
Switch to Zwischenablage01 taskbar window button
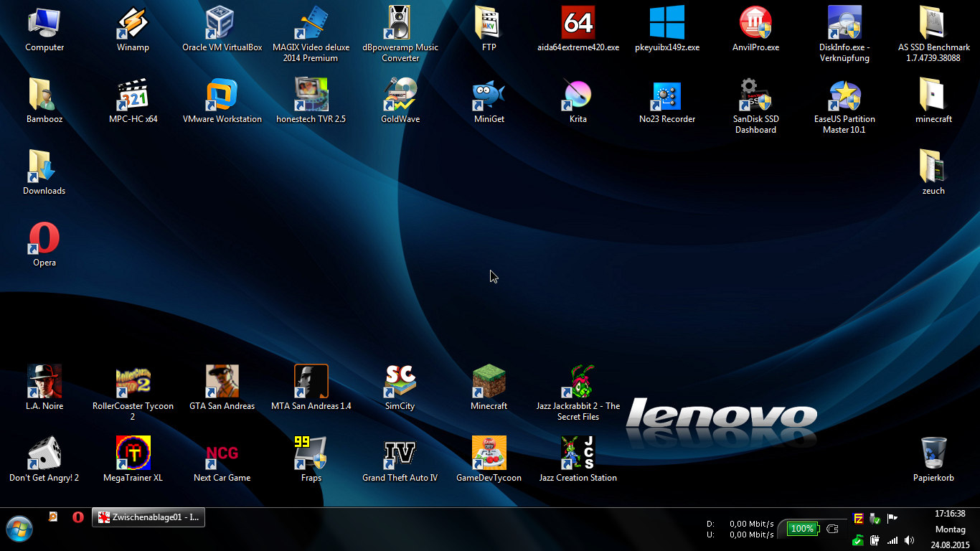[x=149, y=517]
